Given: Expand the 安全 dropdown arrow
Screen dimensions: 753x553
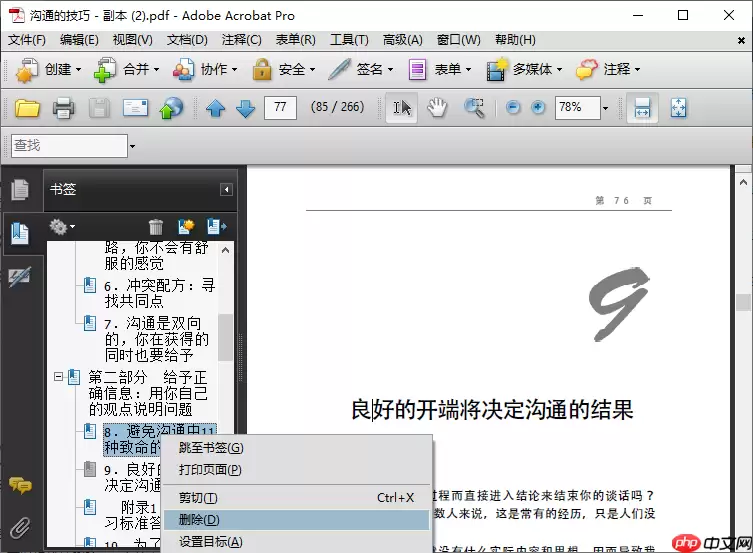Looking at the screenshot, I should [x=312, y=70].
